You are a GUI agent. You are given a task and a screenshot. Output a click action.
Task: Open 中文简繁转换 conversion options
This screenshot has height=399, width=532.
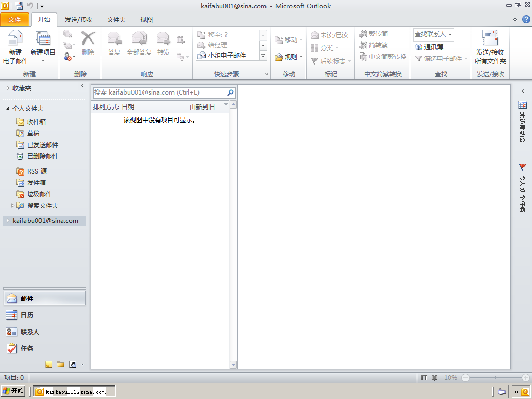383,56
